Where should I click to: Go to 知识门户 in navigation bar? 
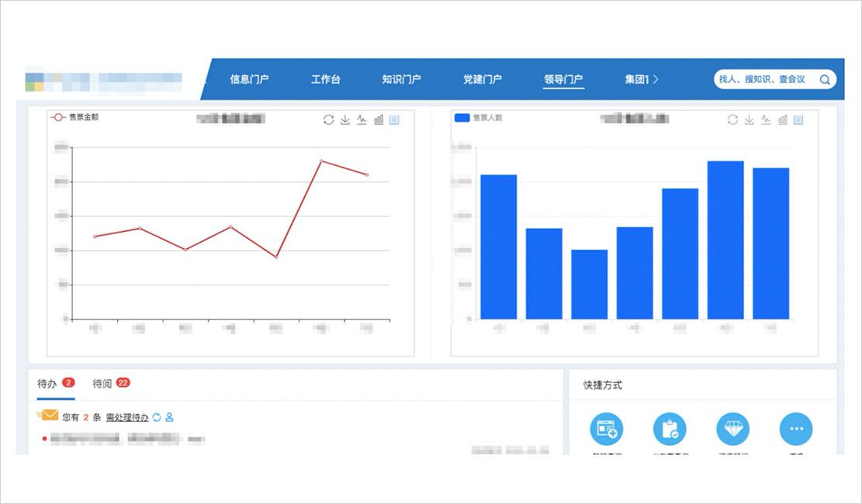[401, 79]
